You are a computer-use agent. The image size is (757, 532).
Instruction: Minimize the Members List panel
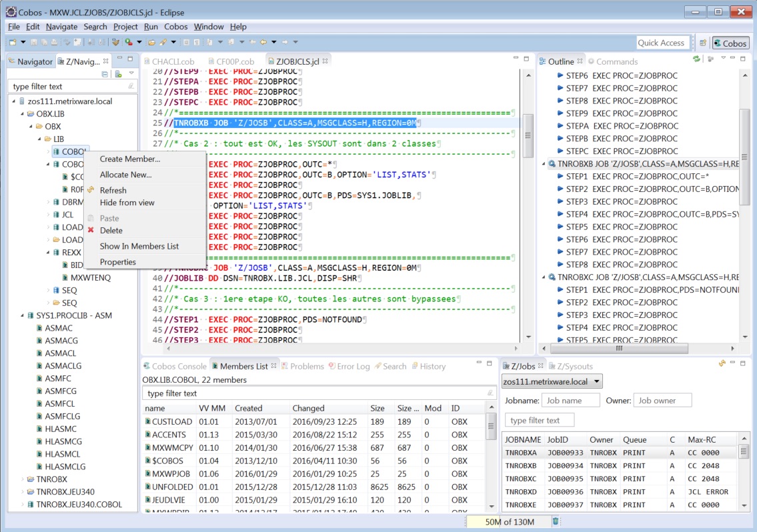click(x=479, y=363)
